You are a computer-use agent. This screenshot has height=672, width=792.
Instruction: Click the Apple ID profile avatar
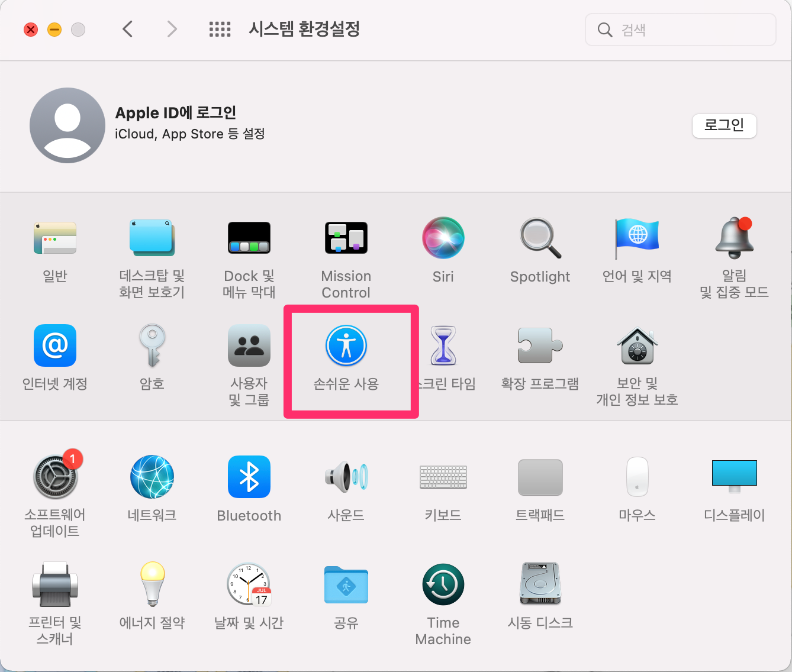tap(67, 125)
